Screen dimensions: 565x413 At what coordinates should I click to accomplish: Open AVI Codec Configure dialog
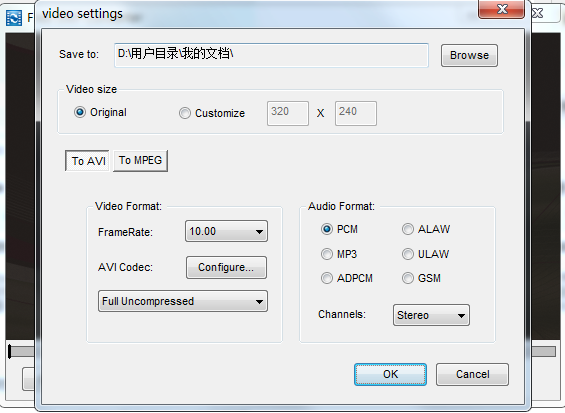point(226,267)
